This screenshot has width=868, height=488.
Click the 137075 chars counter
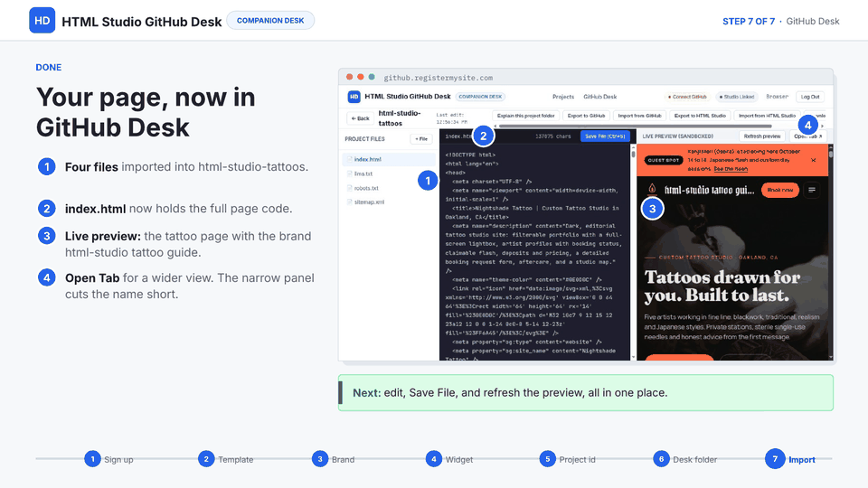point(552,136)
